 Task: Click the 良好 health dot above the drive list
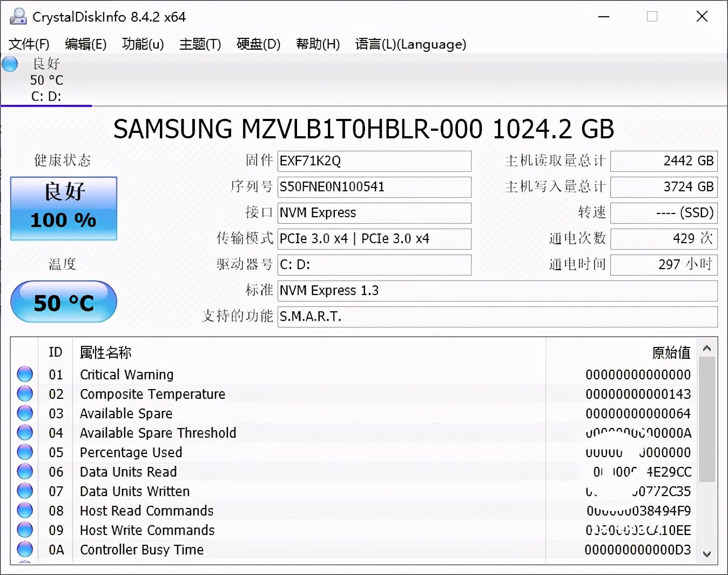tap(9, 64)
